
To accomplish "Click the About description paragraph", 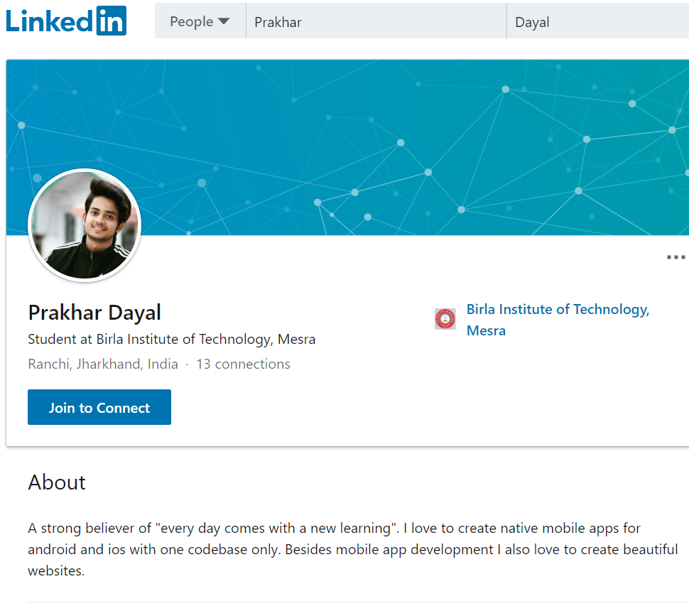I will coord(352,549).
